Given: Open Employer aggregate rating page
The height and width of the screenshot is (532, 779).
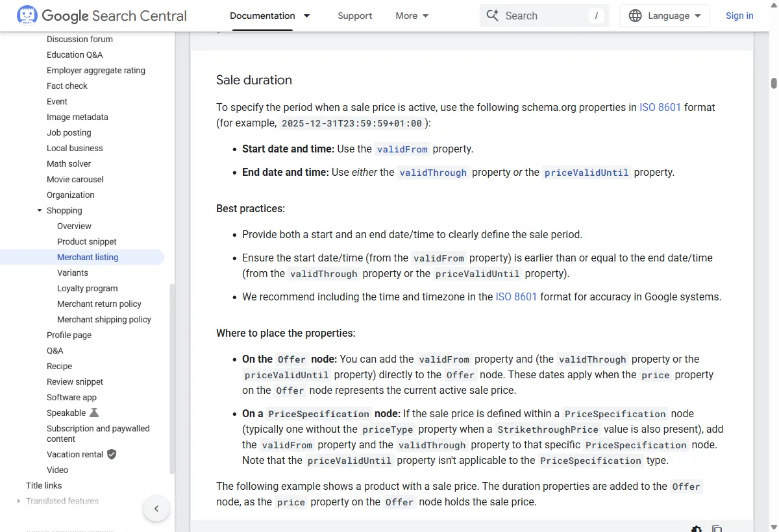Looking at the screenshot, I should pos(96,70).
